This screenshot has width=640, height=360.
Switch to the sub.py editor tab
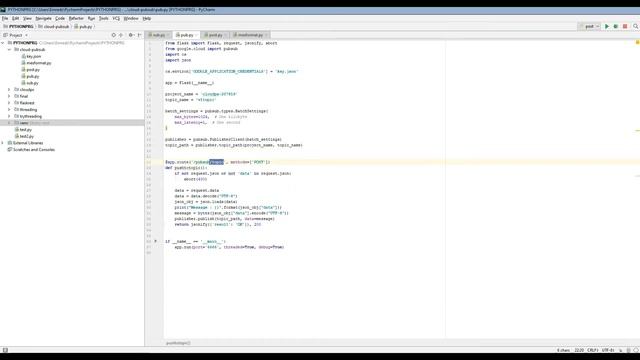point(159,35)
